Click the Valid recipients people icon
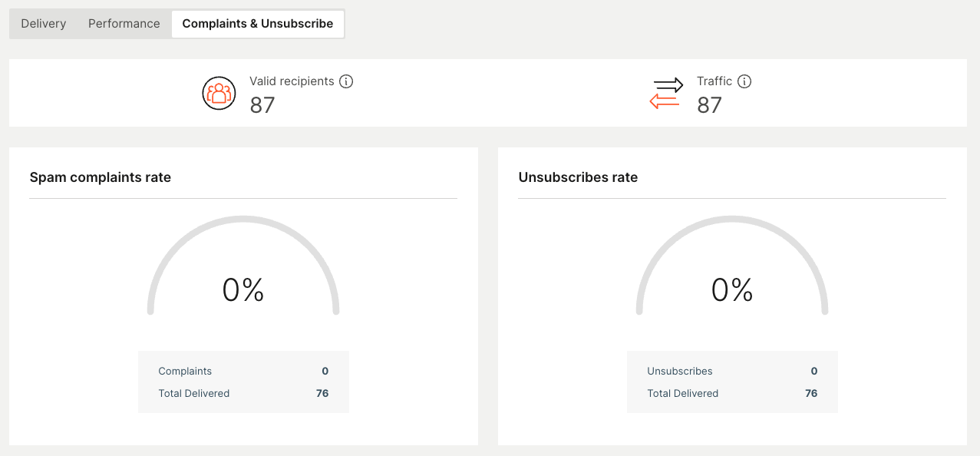This screenshot has width=980, height=456. click(x=219, y=93)
